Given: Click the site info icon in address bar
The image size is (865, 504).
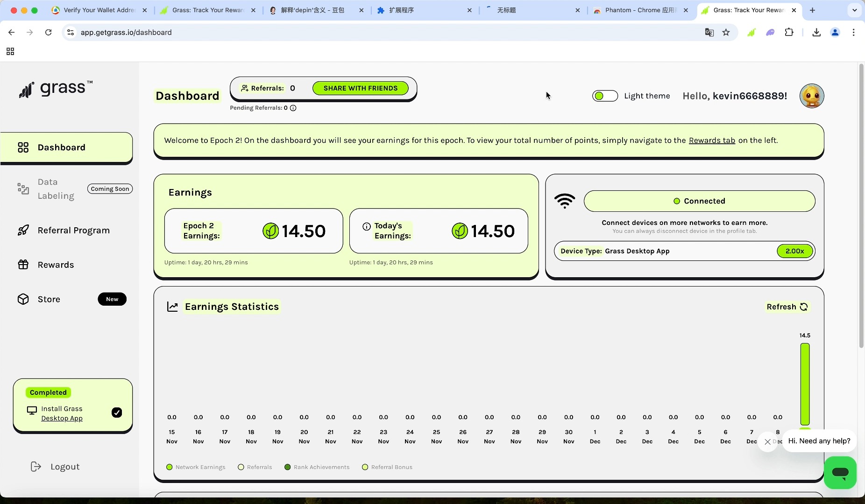Looking at the screenshot, I should click(71, 32).
